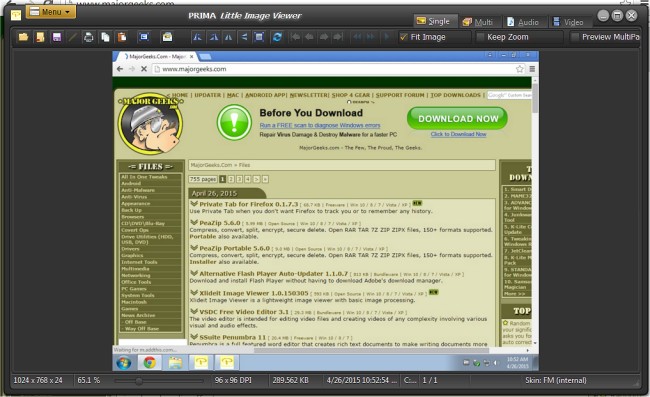This screenshot has height=397, width=650.
Task: Click the '4/26/2015 10:52:54' date status text
Action: click(362, 380)
